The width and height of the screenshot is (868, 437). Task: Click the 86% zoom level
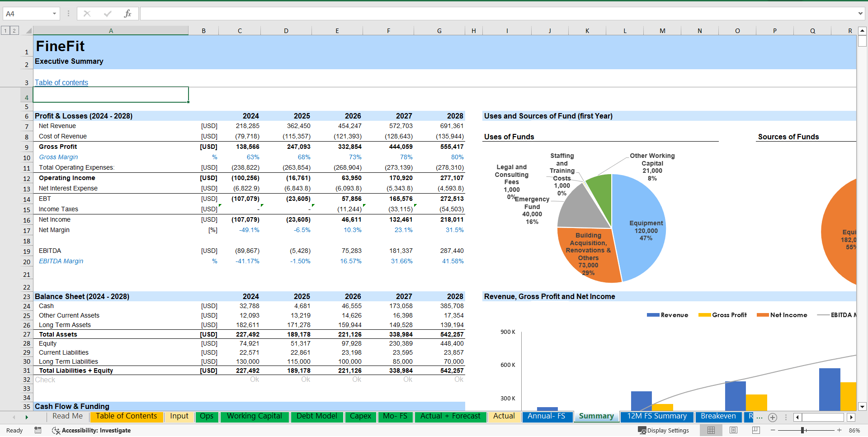click(x=854, y=430)
